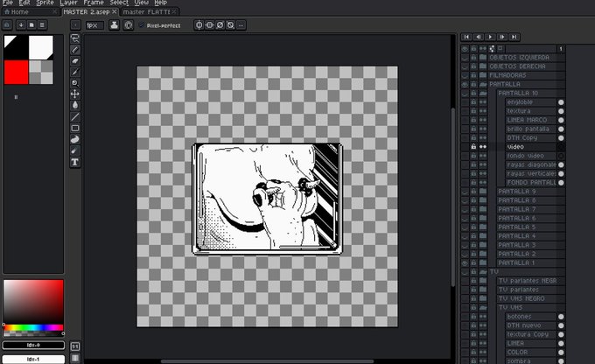This screenshot has height=364, width=595.
Task: Hide the PANTALLA group
Action: pos(465,84)
